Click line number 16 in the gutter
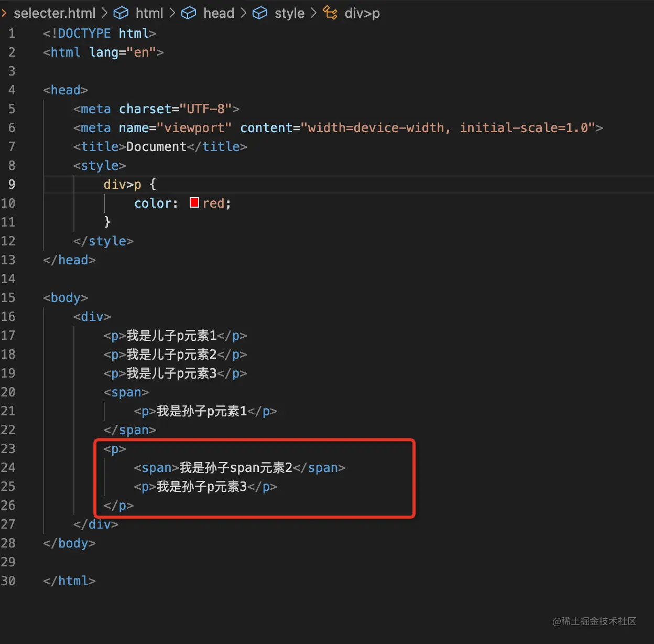Screen dimensions: 654x644 tap(8, 317)
